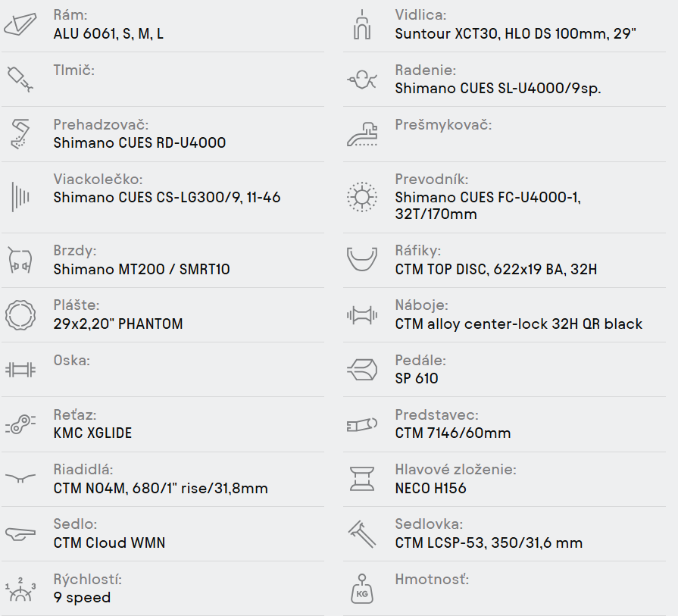Click the 'Radenie:' label

426,70
